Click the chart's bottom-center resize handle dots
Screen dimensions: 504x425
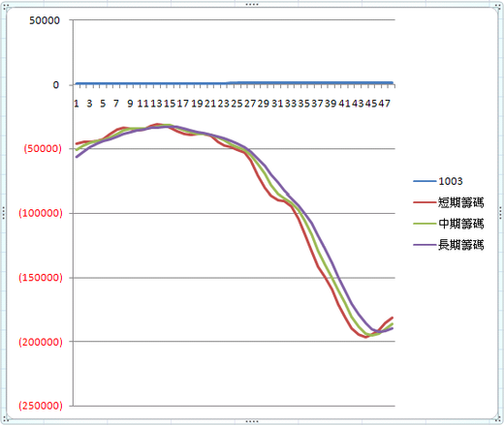[x=252, y=421]
